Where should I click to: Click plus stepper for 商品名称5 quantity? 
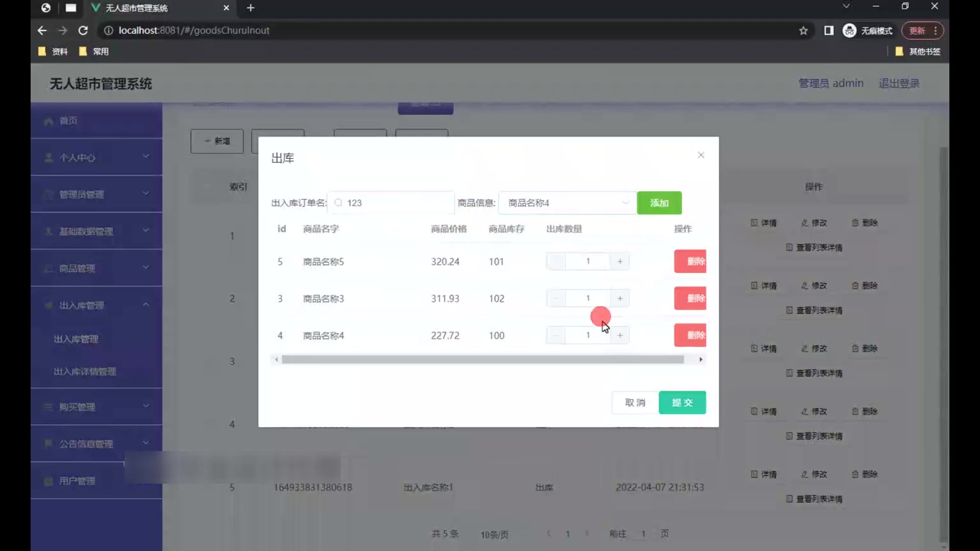(x=620, y=261)
